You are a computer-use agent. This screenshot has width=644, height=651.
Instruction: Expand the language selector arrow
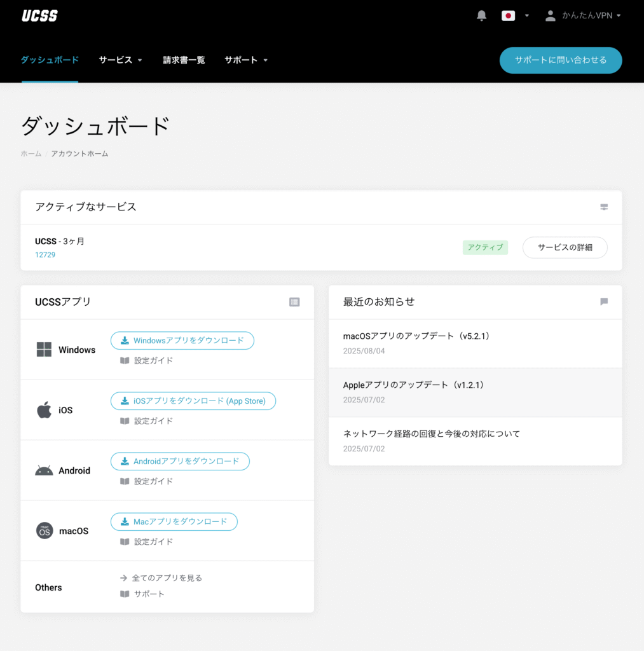(527, 16)
